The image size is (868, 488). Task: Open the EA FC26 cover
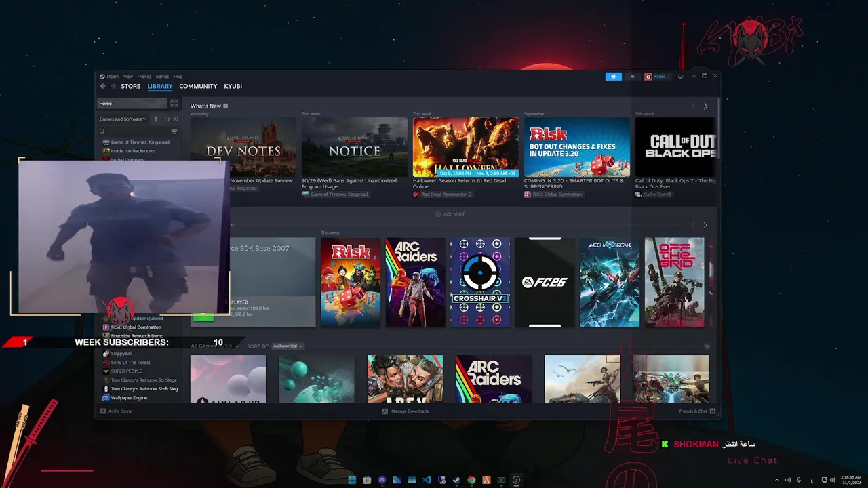[x=545, y=282]
